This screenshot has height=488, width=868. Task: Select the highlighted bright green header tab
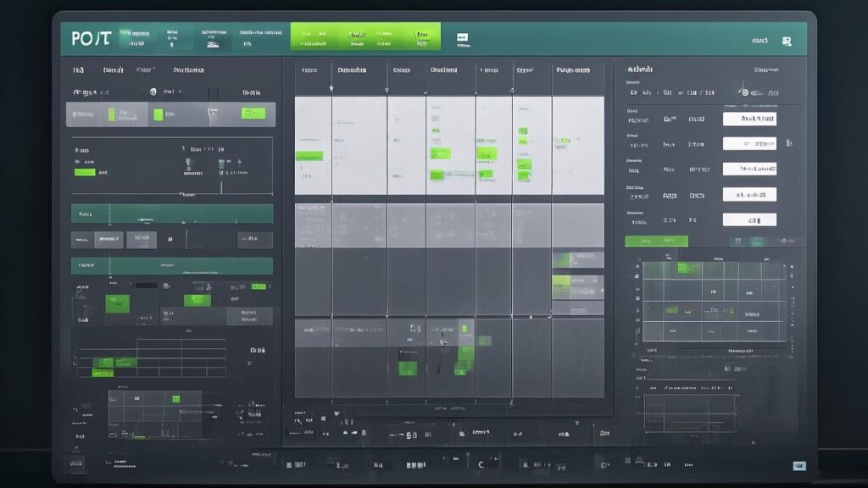[365, 36]
